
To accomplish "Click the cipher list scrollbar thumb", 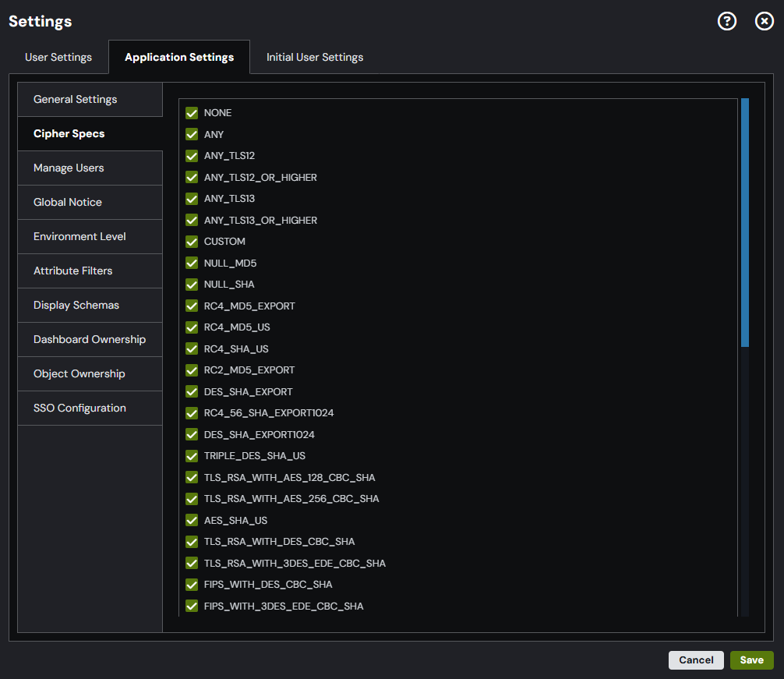I will [745, 222].
